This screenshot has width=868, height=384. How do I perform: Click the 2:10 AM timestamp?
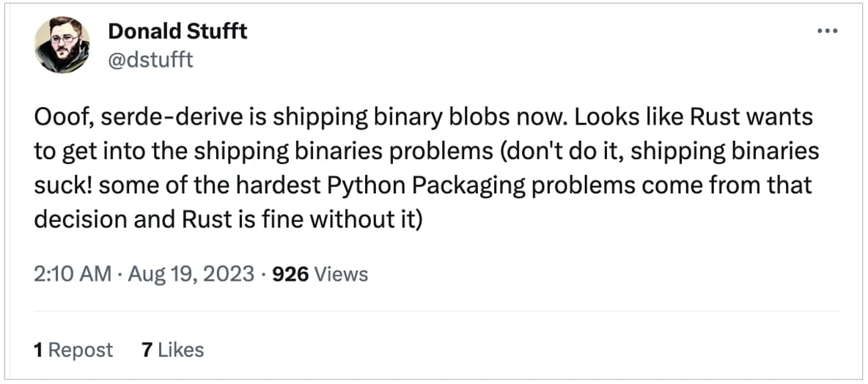(x=72, y=274)
